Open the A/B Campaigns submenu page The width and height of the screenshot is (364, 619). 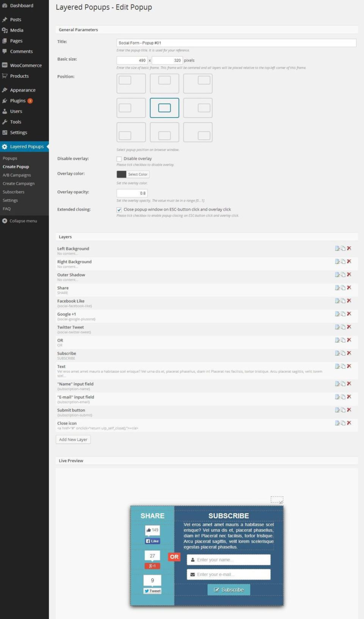point(17,175)
